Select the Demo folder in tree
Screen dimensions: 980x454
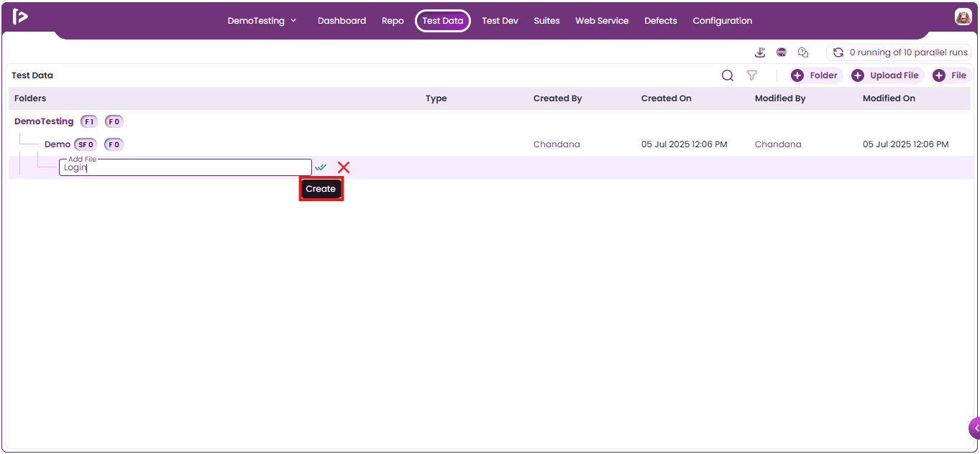pyautogui.click(x=58, y=144)
